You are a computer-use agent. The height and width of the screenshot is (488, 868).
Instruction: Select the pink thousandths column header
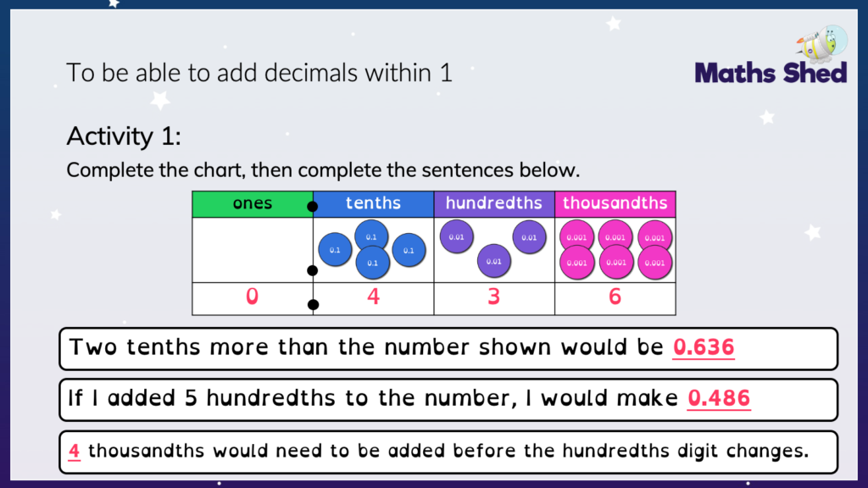coord(615,203)
